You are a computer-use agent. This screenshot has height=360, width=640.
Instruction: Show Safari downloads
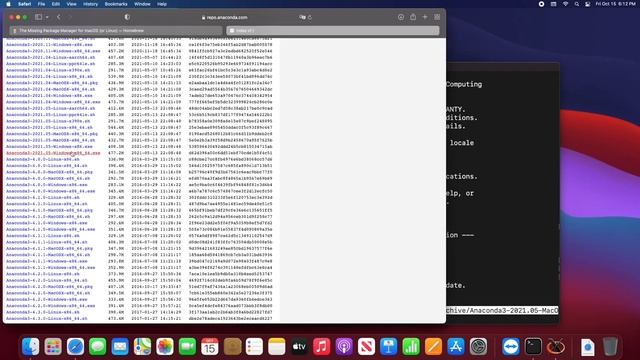pyautogui.click(x=401, y=17)
